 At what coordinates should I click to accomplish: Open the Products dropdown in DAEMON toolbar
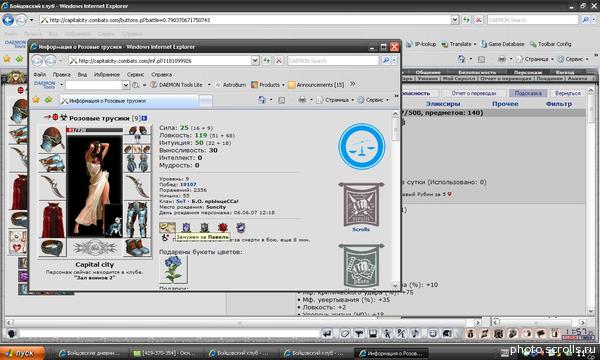click(283, 85)
